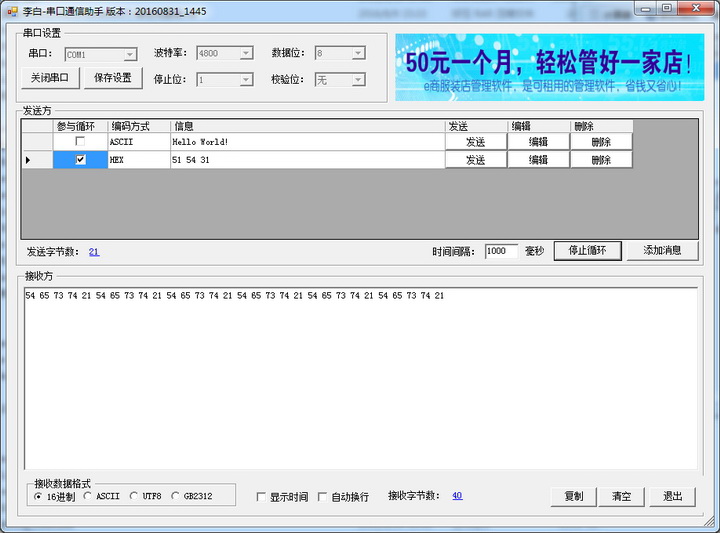The image size is (720, 533).
Task: Click the sent byte count link 21
Action: click(x=94, y=252)
